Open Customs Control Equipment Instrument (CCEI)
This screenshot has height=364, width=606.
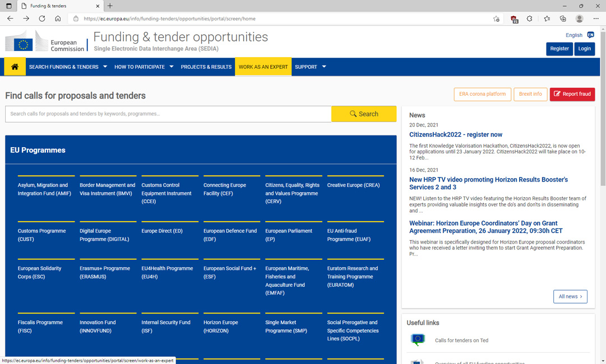pos(166,193)
